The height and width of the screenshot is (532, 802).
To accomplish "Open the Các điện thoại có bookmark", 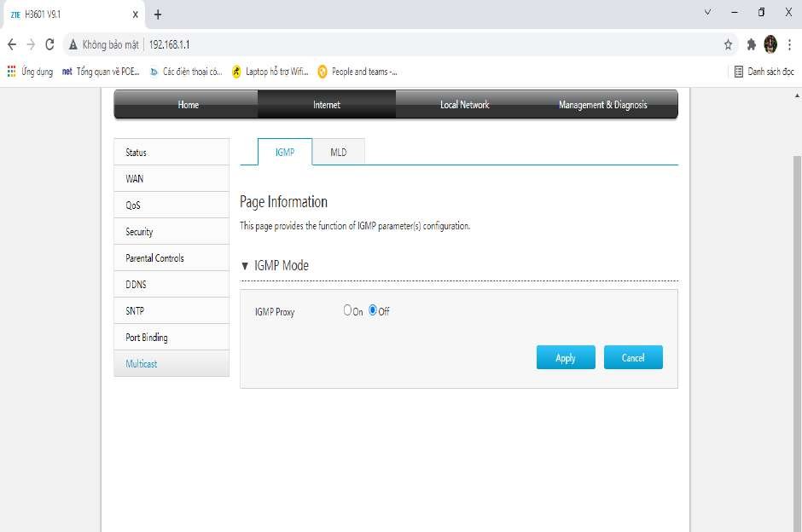I will pos(186,72).
